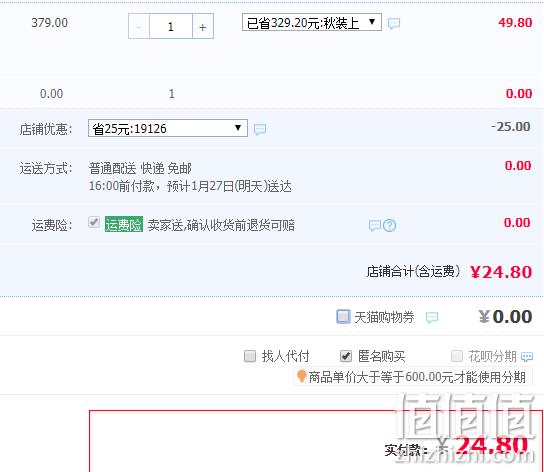The height and width of the screenshot is (472, 544).
Task: Decrease quantity with the minus button
Action: pos(139,26)
